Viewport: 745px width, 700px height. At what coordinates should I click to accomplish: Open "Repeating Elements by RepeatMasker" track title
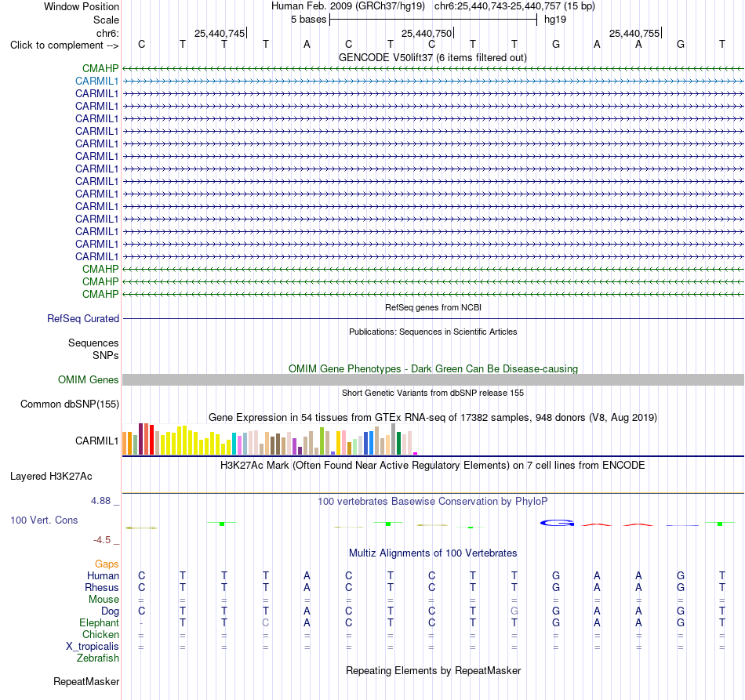pos(433,670)
